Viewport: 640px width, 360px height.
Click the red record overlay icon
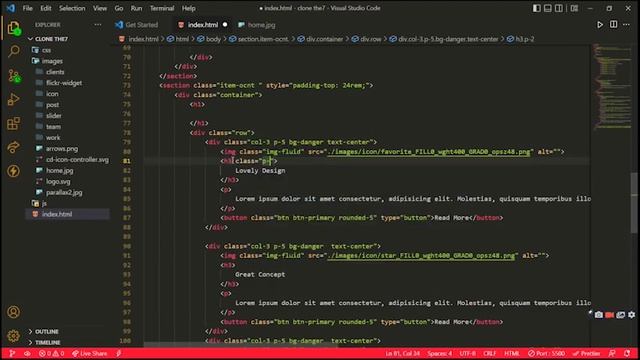[609, 315]
